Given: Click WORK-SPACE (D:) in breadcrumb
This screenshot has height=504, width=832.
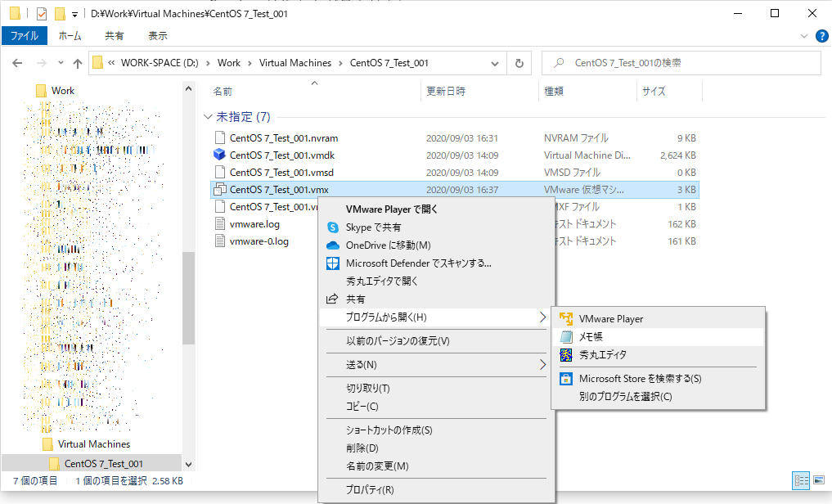Looking at the screenshot, I should (160, 63).
